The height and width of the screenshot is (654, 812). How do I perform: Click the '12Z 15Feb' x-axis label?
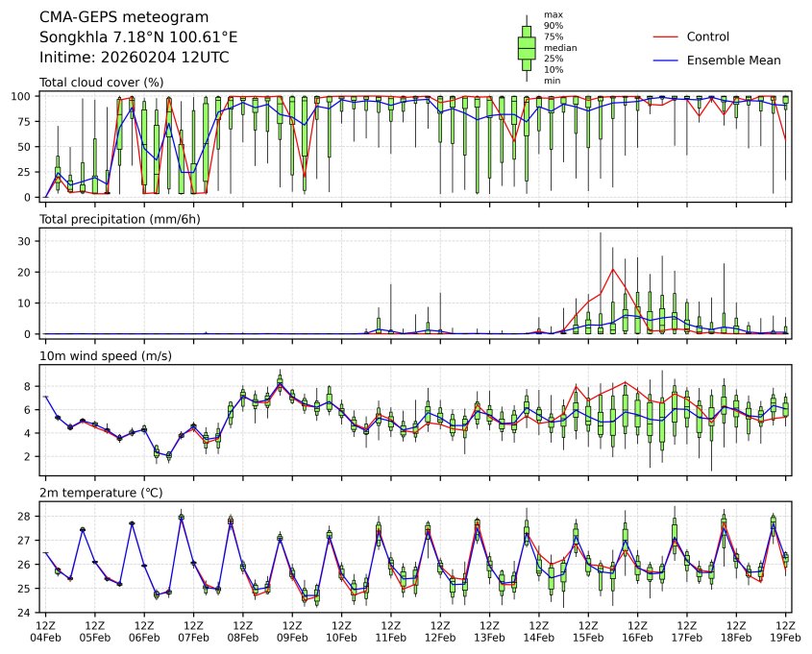point(588,631)
